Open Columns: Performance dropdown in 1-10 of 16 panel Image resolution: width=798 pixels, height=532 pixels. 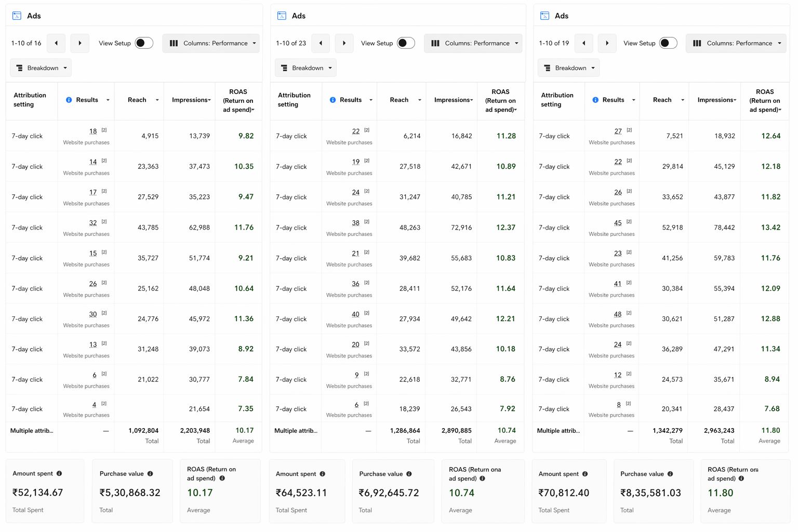pyautogui.click(x=211, y=43)
